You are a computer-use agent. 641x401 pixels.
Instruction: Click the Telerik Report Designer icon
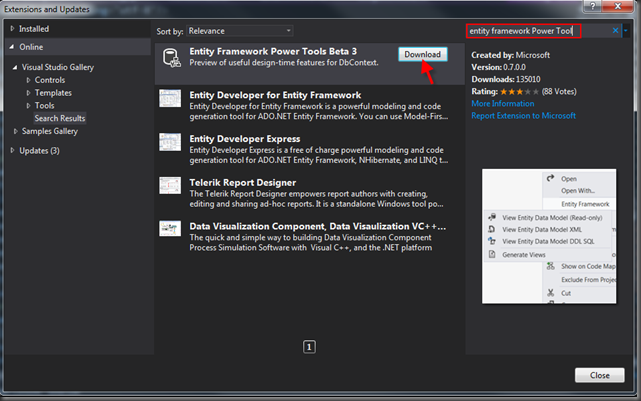(x=170, y=186)
